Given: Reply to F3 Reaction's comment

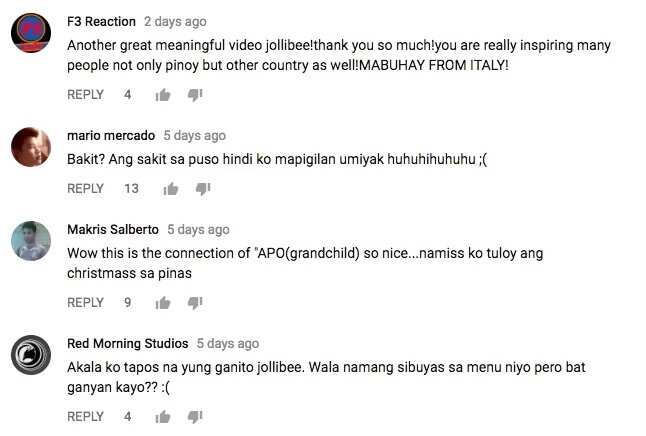Looking at the screenshot, I should [85, 95].
